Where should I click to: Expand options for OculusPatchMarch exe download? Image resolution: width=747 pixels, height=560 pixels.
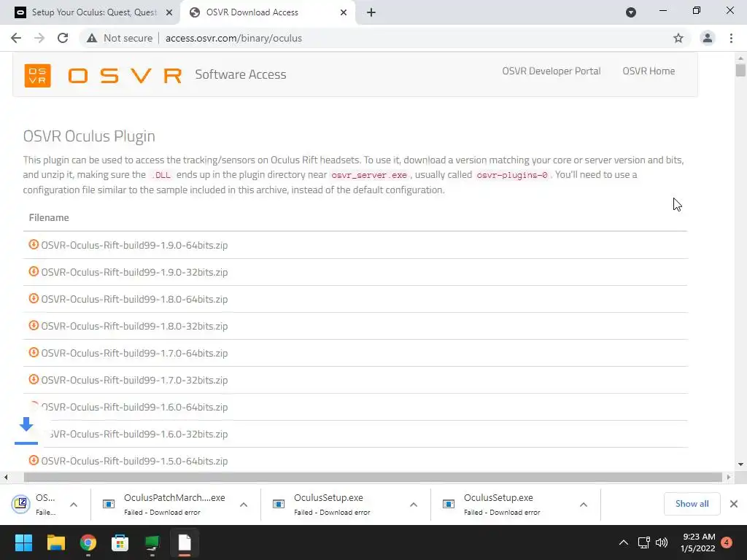point(244,505)
